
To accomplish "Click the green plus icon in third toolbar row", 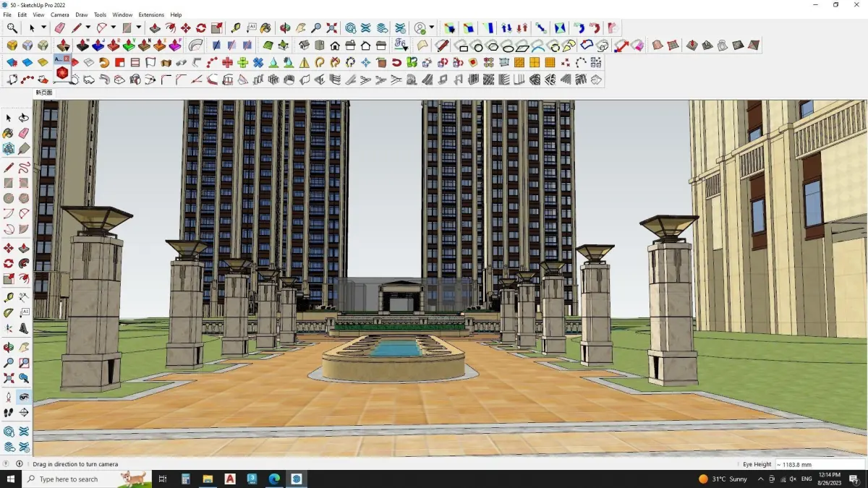I will pyautogui.click(x=242, y=62).
